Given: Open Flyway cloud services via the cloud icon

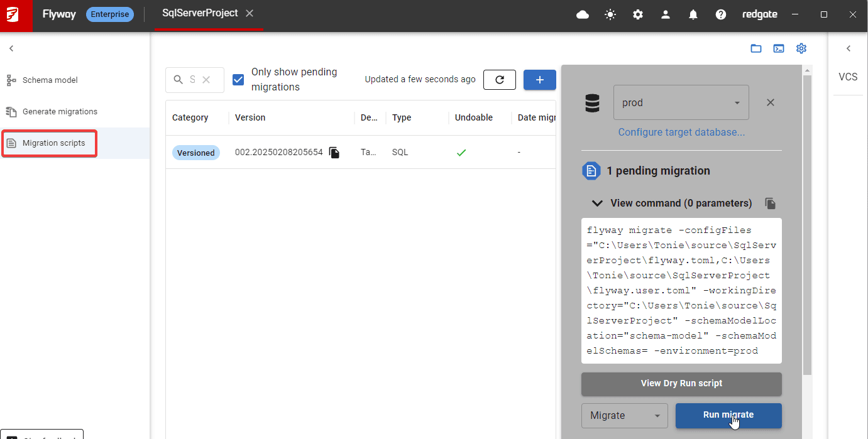Looking at the screenshot, I should tap(582, 14).
